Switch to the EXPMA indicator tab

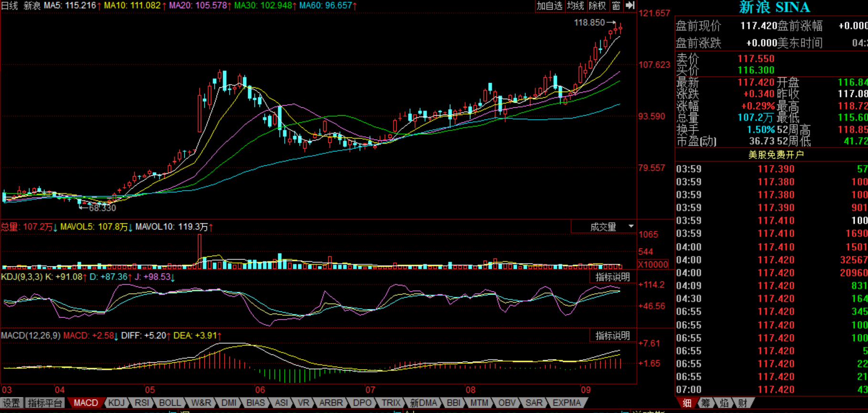[x=567, y=403]
